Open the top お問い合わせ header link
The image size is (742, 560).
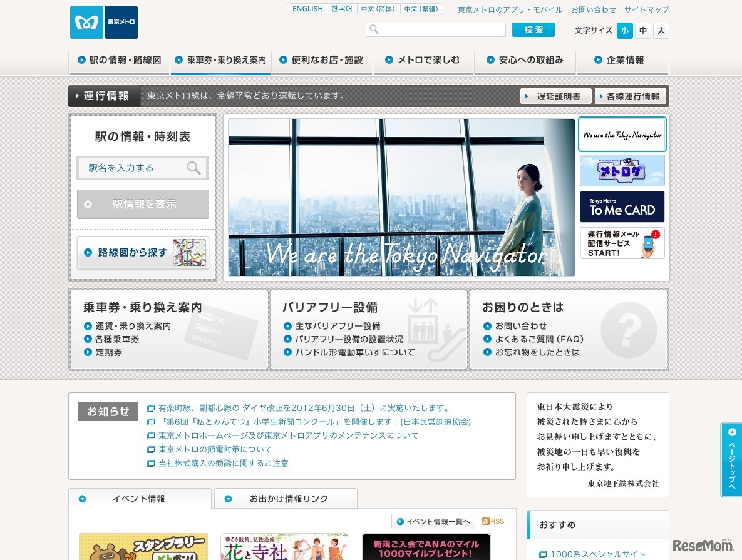(594, 9)
